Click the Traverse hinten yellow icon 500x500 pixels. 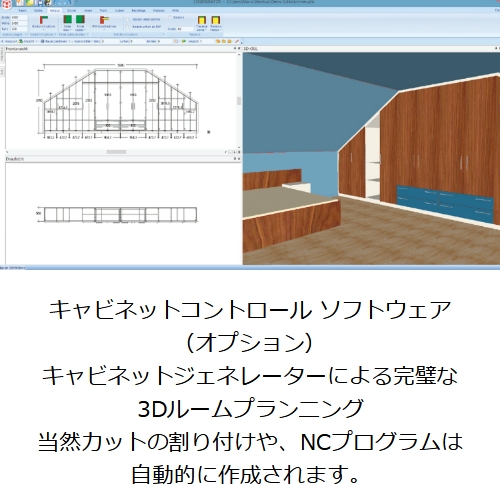coord(216,20)
